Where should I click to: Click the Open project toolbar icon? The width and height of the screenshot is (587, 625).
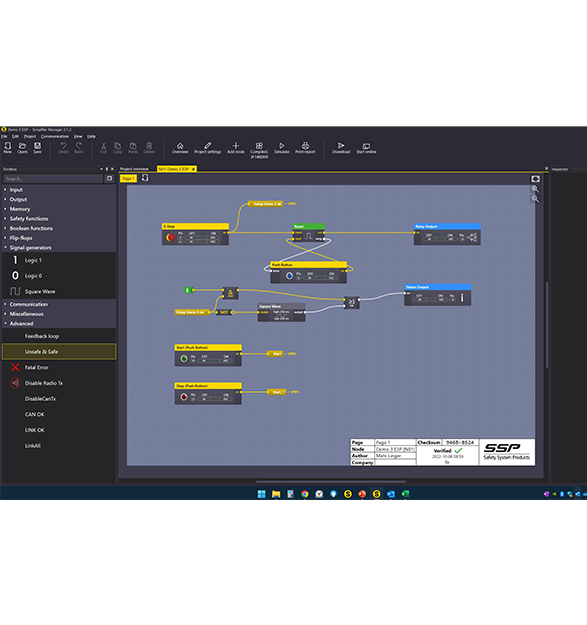[x=22, y=147]
